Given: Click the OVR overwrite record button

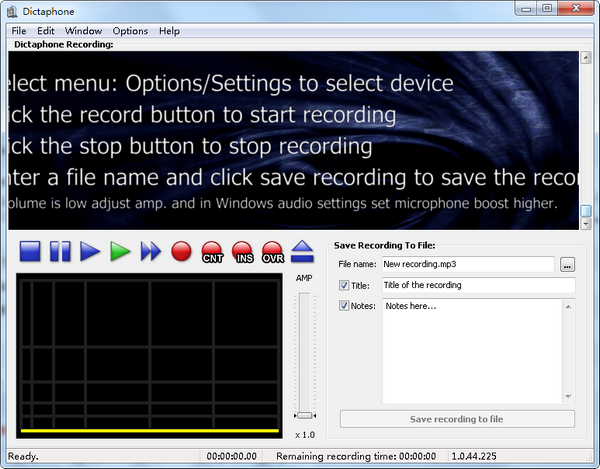Looking at the screenshot, I should [273, 251].
